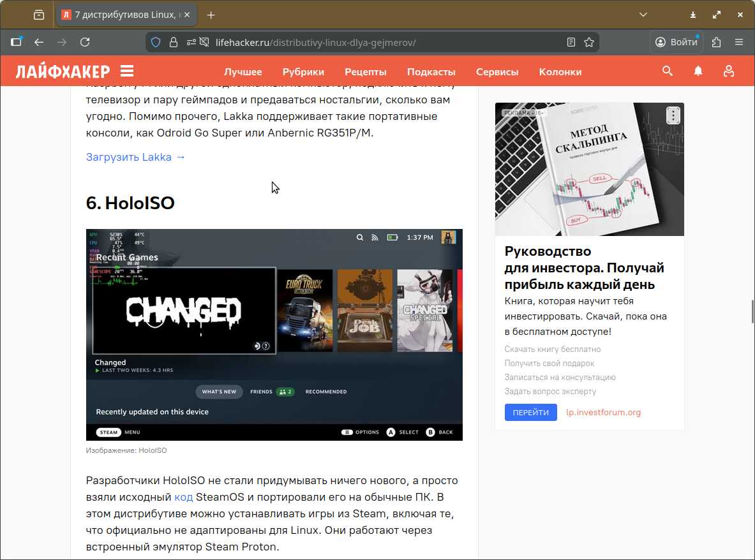Follow the код link in the HoloISO paragraph
The image size is (755, 560).
(x=183, y=497)
